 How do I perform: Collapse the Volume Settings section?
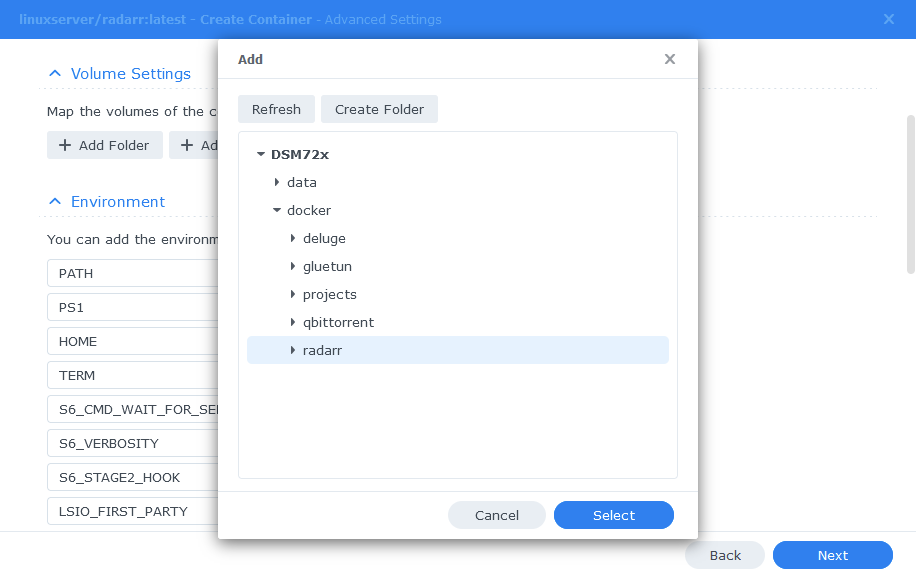[55, 74]
